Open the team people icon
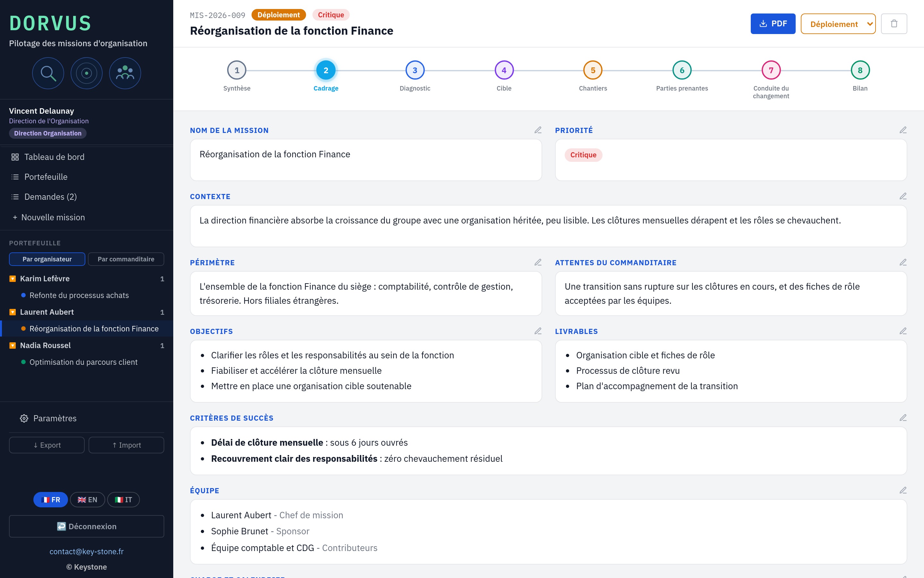Image resolution: width=924 pixels, height=578 pixels. (125, 73)
